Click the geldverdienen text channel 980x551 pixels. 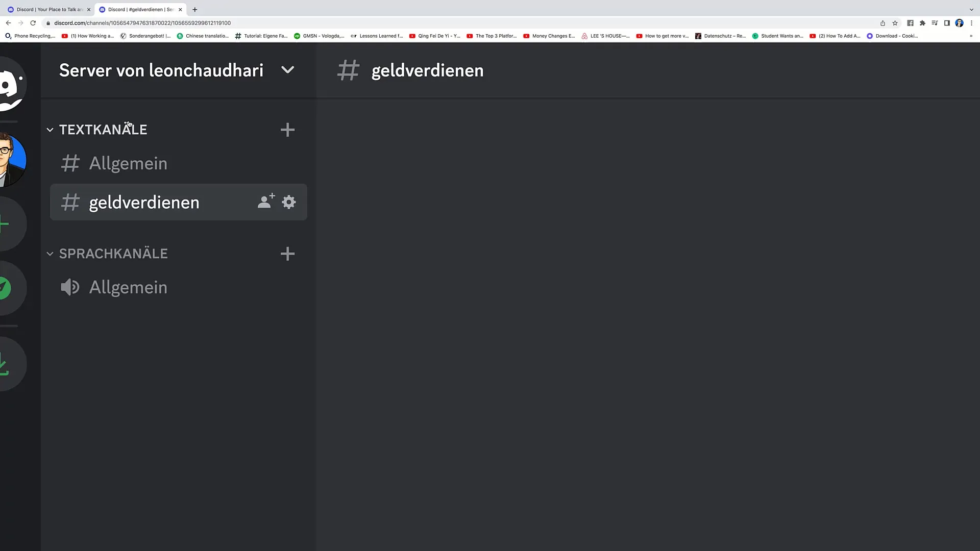[144, 202]
